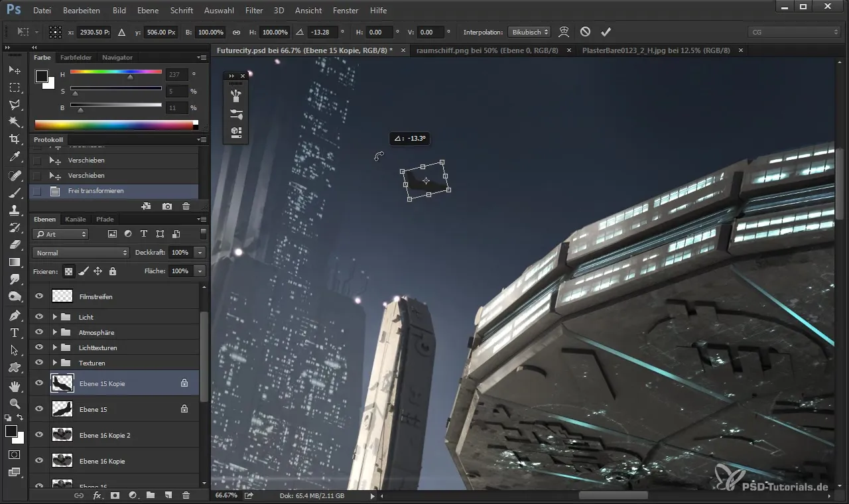Click the foreground color swatch in Farbe panel

(x=42, y=76)
